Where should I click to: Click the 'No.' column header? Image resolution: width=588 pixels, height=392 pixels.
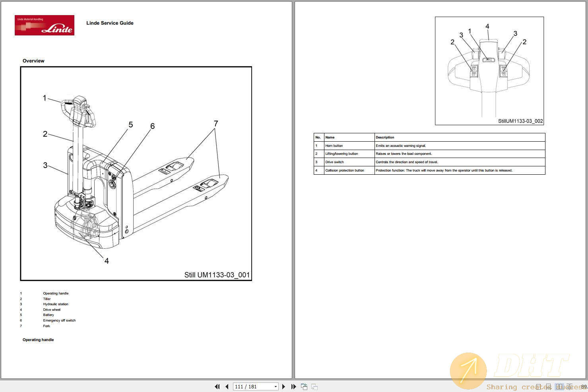tap(319, 137)
